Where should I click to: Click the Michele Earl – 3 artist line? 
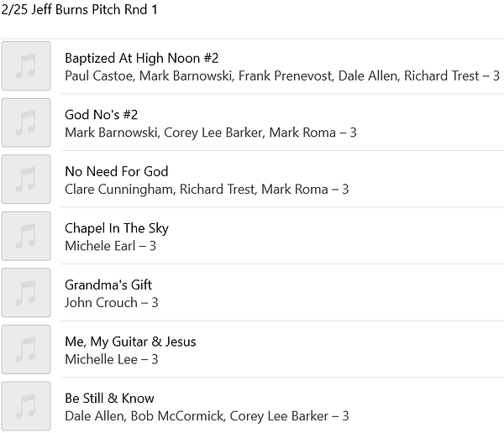click(x=110, y=246)
